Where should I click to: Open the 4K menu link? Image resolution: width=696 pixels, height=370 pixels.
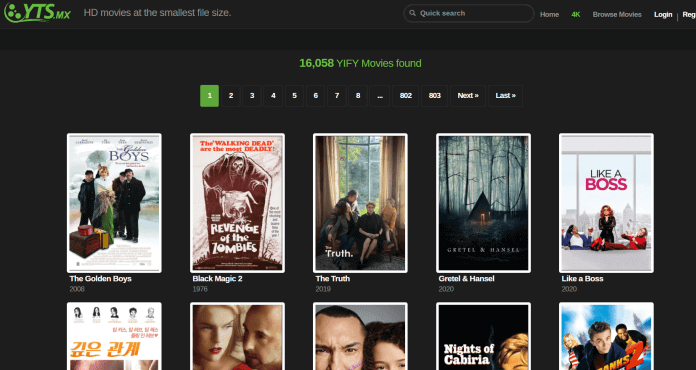click(576, 15)
